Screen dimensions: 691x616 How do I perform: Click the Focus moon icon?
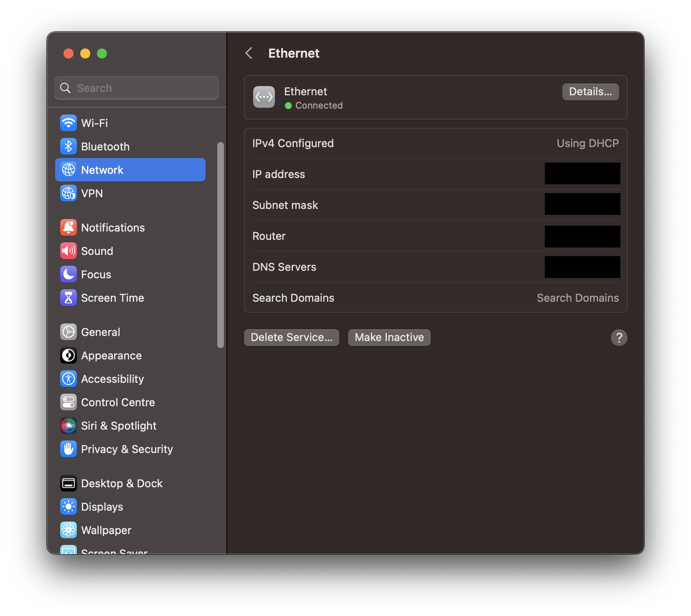pyautogui.click(x=69, y=274)
